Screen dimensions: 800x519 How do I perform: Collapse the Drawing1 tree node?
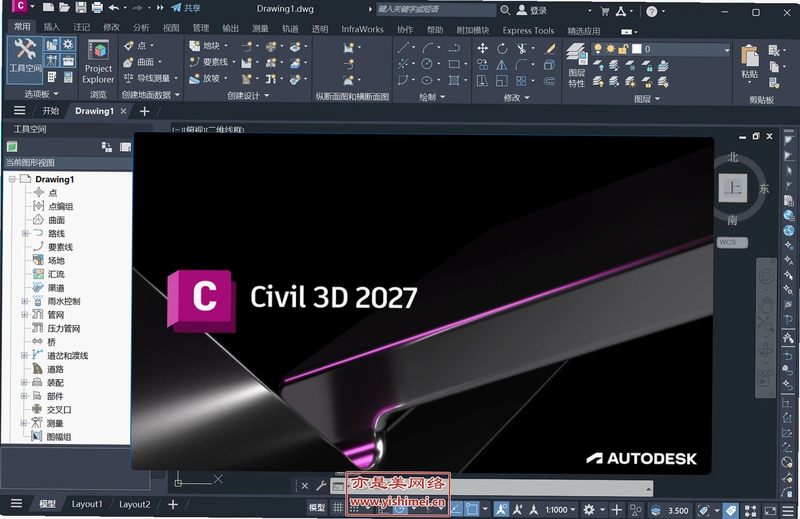(12, 179)
